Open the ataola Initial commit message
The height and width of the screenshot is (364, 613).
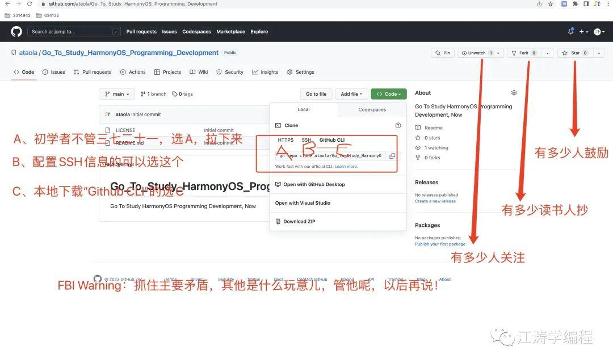[146, 115]
